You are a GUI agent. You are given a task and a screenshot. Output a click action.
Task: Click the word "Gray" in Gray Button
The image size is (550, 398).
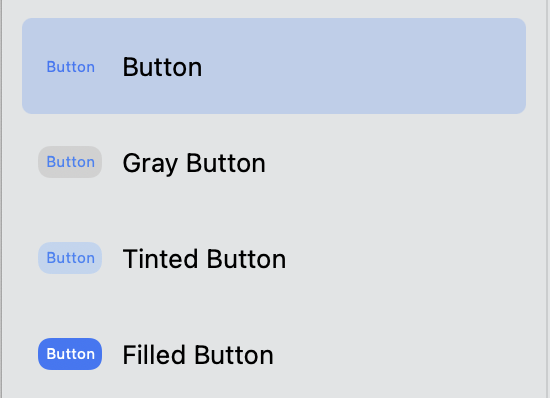tap(150, 164)
